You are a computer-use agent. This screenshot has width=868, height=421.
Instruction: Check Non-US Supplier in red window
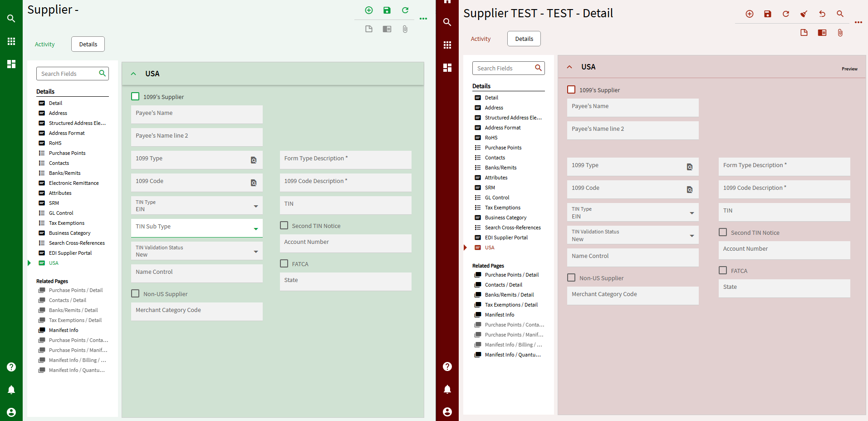pyautogui.click(x=571, y=277)
